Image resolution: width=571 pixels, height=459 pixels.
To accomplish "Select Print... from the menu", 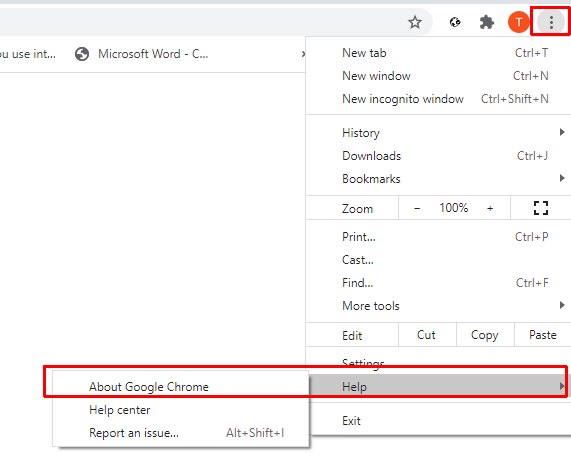I will tap(439, 237).
